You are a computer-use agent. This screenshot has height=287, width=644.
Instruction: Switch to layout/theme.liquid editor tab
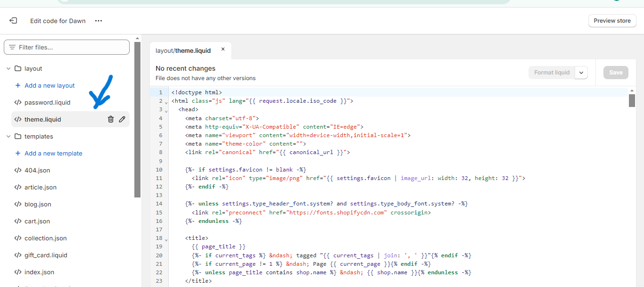(x=183, y=50)
